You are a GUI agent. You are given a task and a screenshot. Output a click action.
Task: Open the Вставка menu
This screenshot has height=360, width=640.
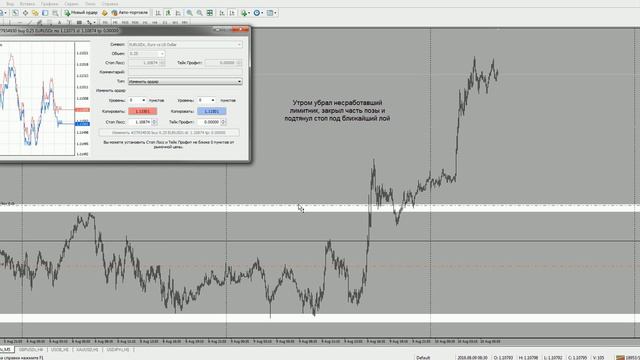click(27, 4)
